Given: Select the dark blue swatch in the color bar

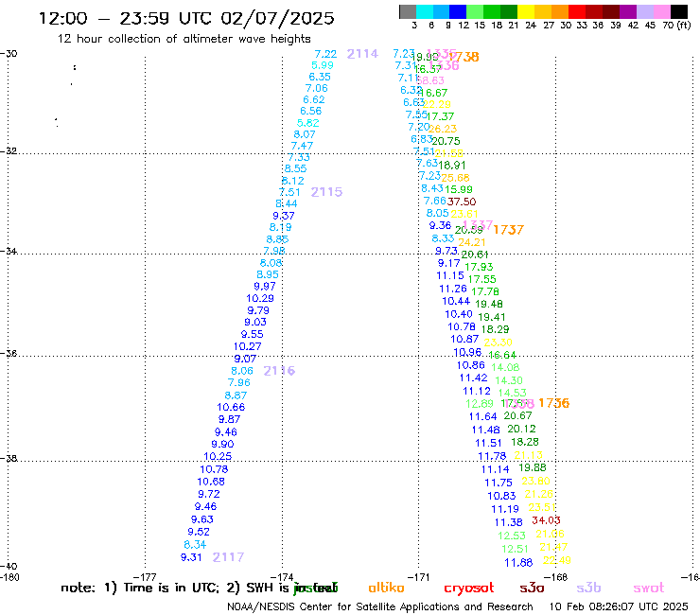Looking at the screenshot, I should click(458, 12).
